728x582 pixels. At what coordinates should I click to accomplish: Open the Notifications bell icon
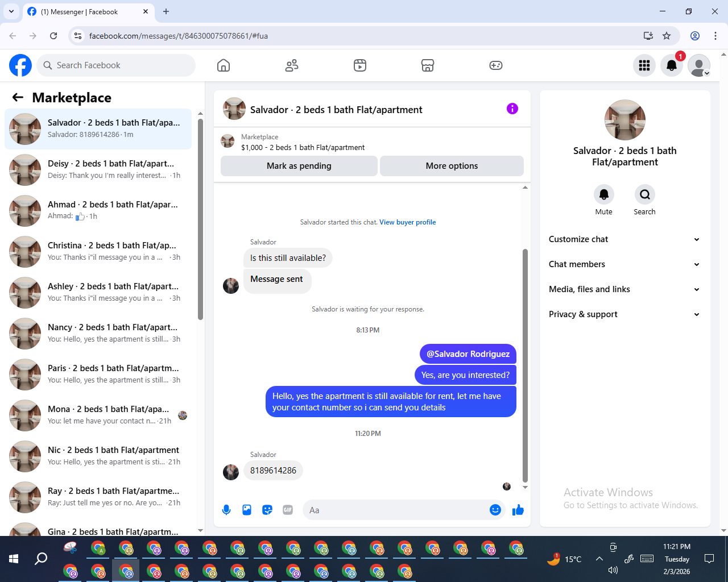672,65
